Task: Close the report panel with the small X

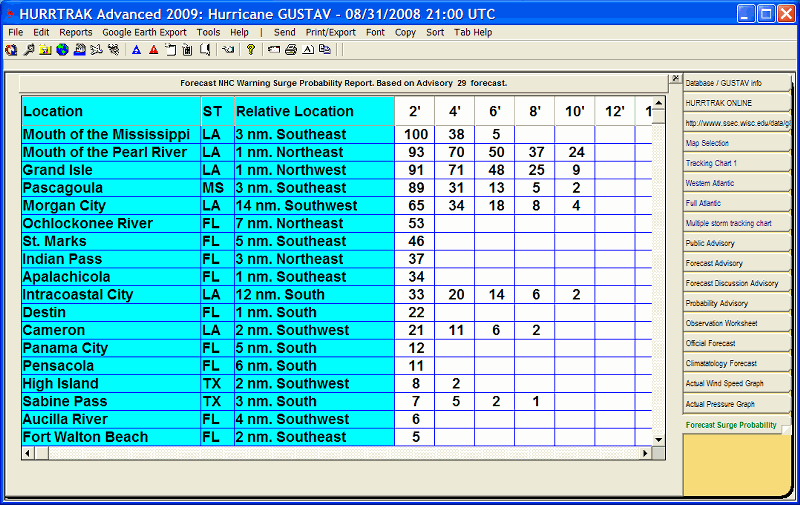Action: 675,79
